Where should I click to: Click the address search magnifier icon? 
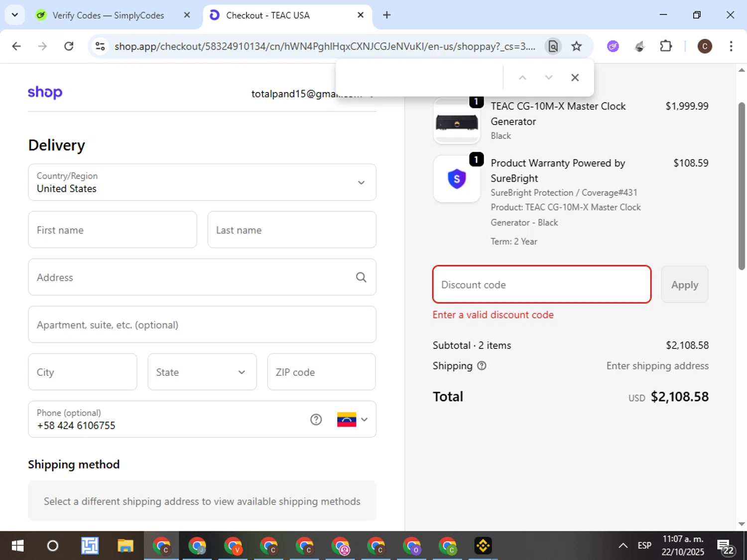(361, 277)
